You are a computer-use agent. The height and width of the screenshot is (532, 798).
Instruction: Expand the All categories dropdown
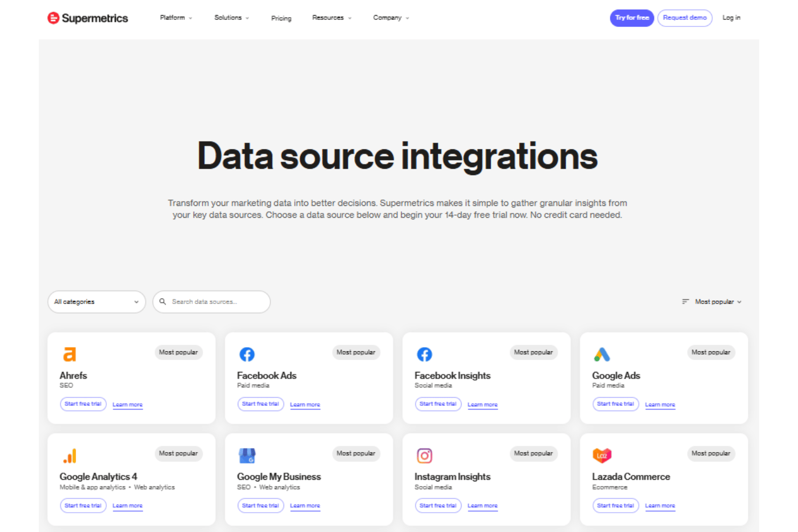coord(97,302)
